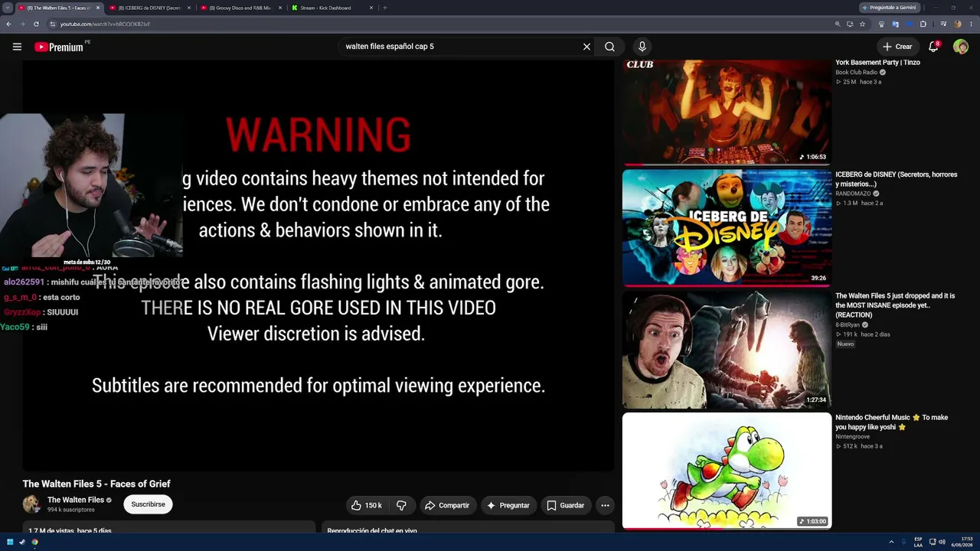Switch to Stream - Kick Dashboard tab
The height and width of the screenshot is (551, 980).
[332, 8]
